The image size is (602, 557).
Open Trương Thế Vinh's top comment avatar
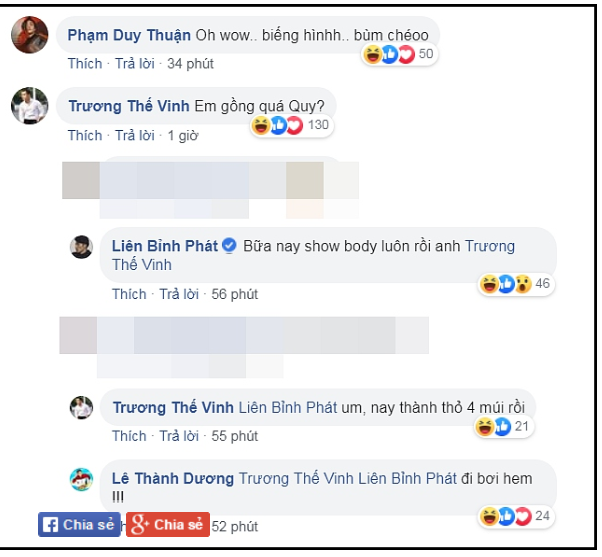30,106
